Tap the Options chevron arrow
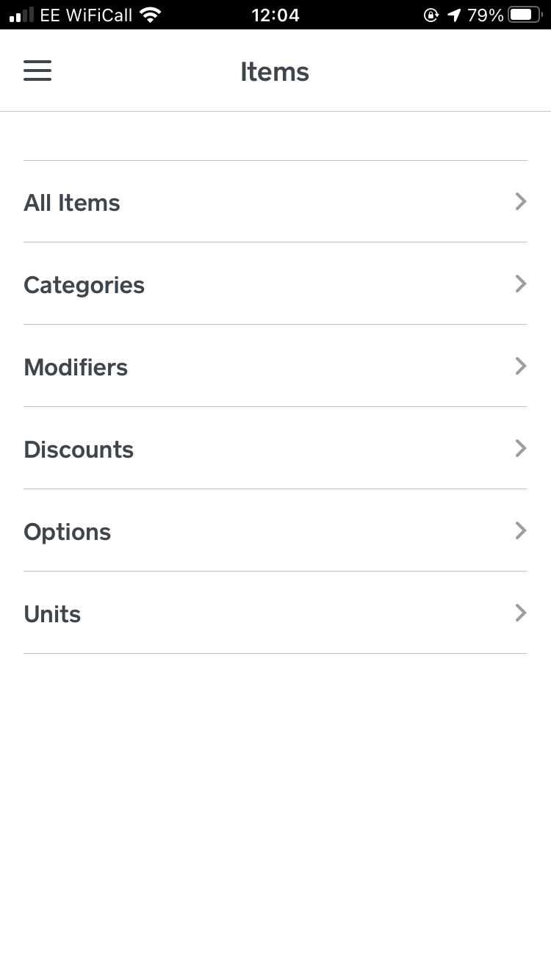The image size is (551, 980). coord(521,530)
